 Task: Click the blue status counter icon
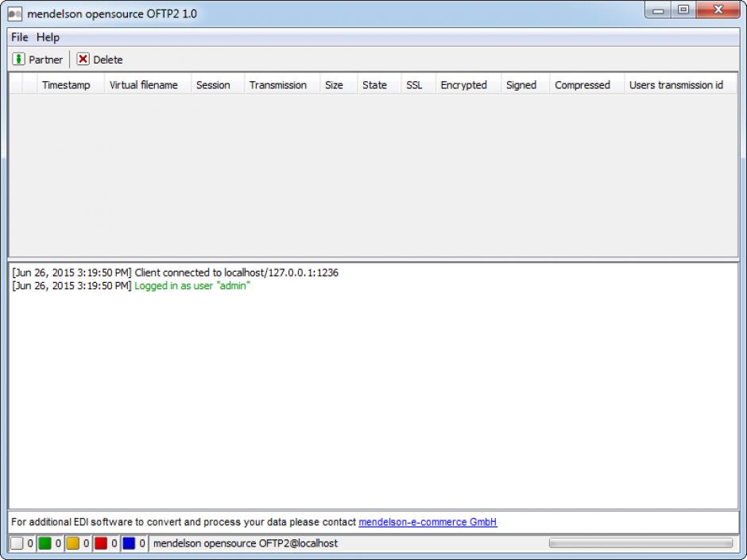pos(129,543)
